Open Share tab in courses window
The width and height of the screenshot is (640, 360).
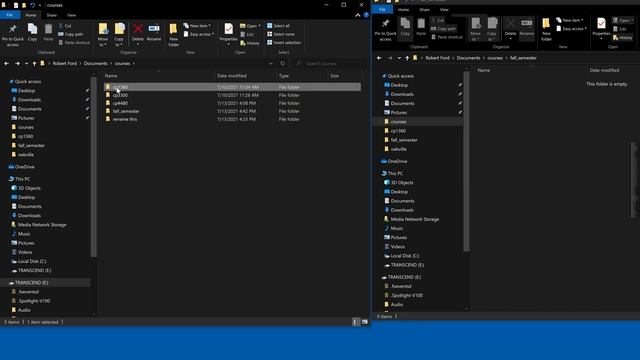tap(51, 15)
